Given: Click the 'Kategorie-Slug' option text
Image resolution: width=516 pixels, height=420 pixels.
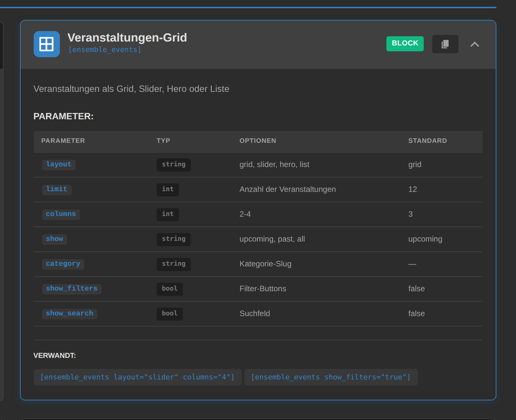Looking at the screenshot, I should point(265,264).
